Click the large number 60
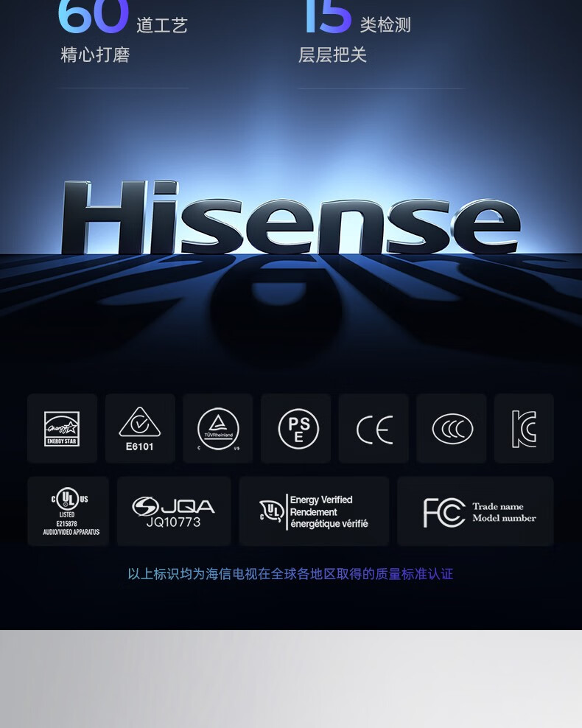The image size is (582, 728). (94, 15)
